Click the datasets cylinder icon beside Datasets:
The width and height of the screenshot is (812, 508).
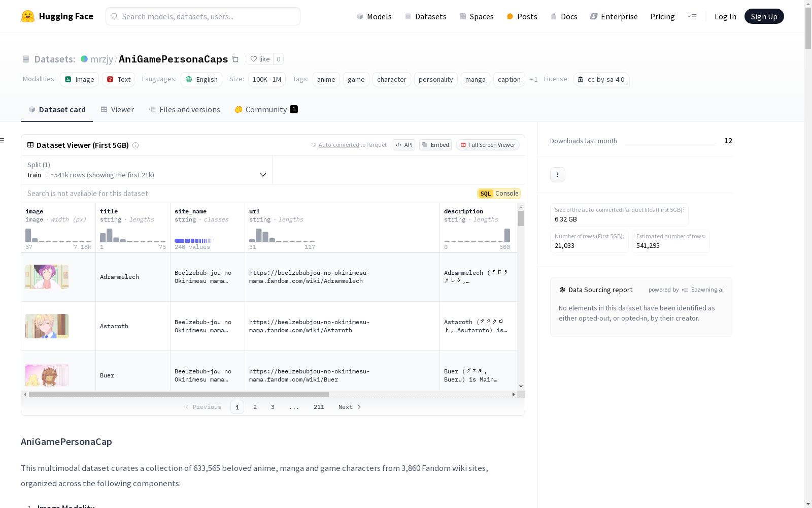[x=26, y=59]
